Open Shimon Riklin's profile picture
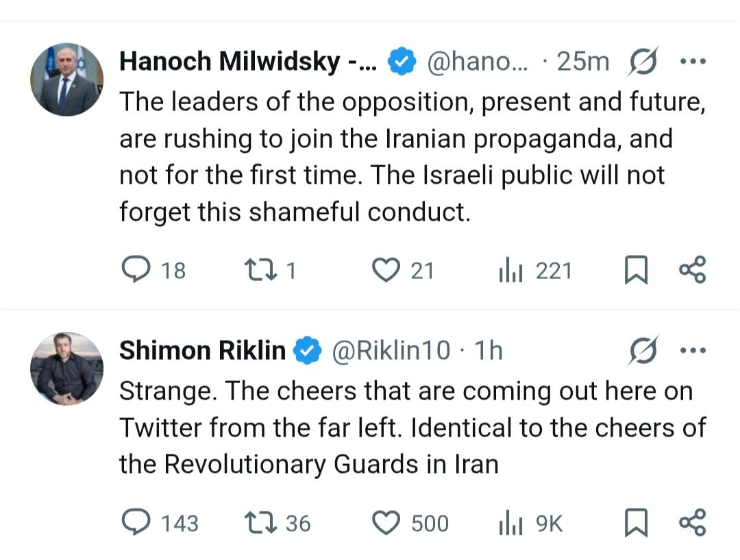 click(x=66, y=369)
